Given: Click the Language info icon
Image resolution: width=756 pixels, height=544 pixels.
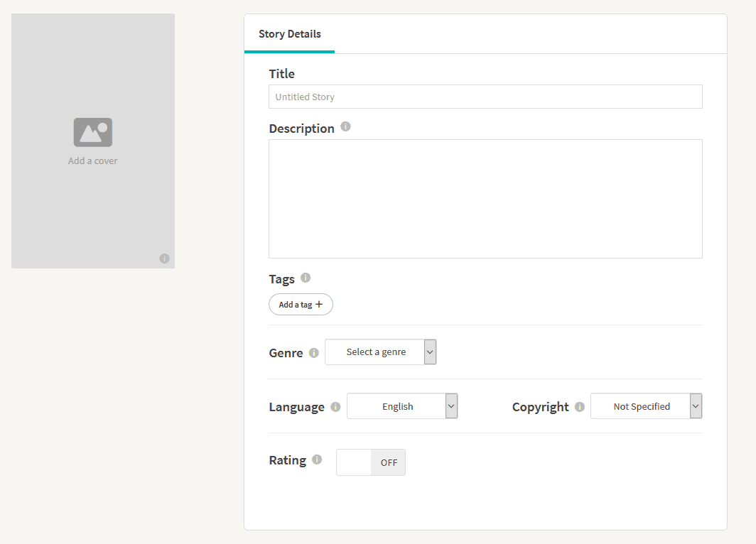Looking at the screenshot, I should 335,407.
